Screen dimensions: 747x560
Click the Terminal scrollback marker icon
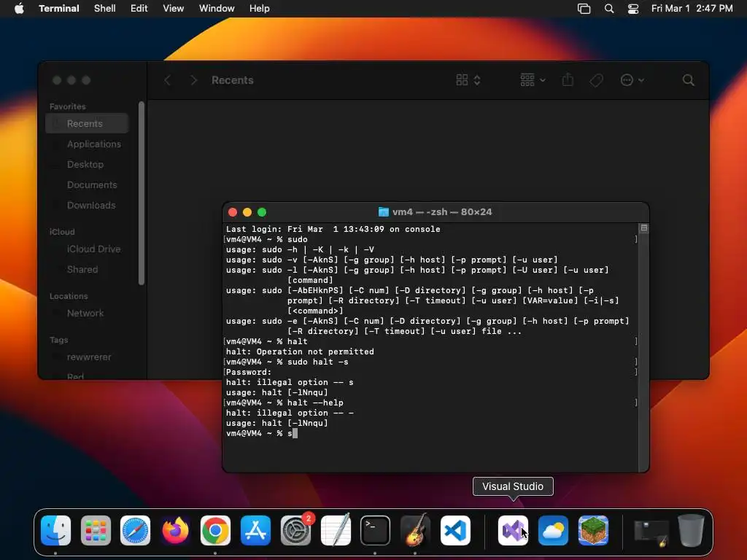click(643, 228)
